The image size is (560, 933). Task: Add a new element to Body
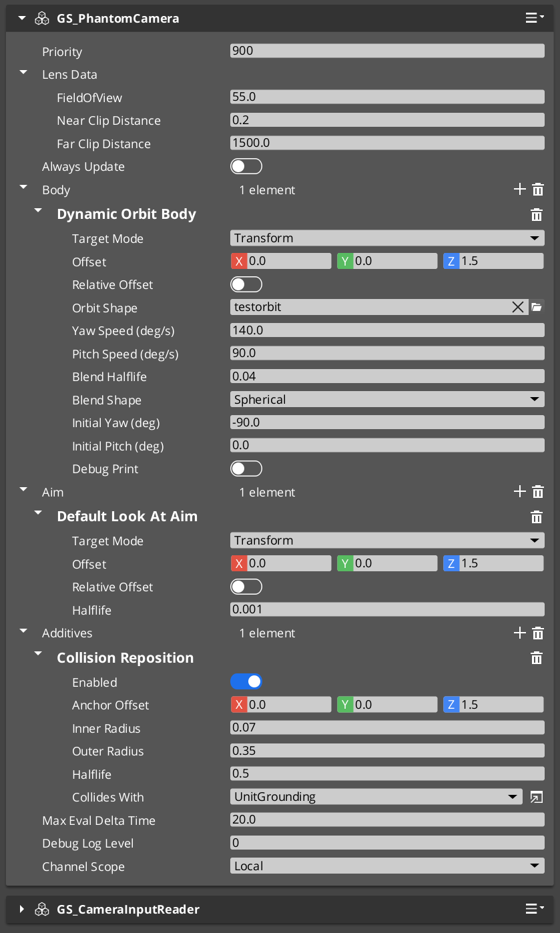(520, 190)
